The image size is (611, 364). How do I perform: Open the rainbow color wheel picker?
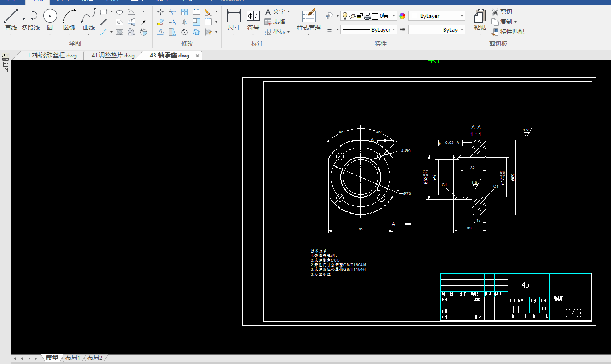click(x=402, y=16)
